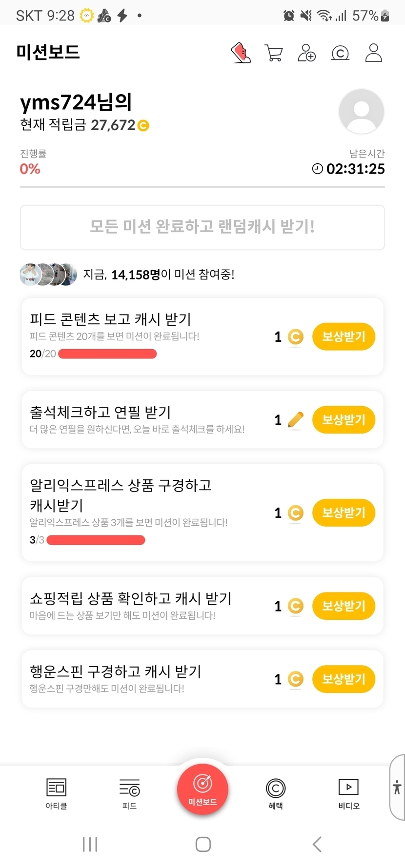Screen dimensions: 405x868
Task: Tap the accessibility floating button
Action: point(397,787)
